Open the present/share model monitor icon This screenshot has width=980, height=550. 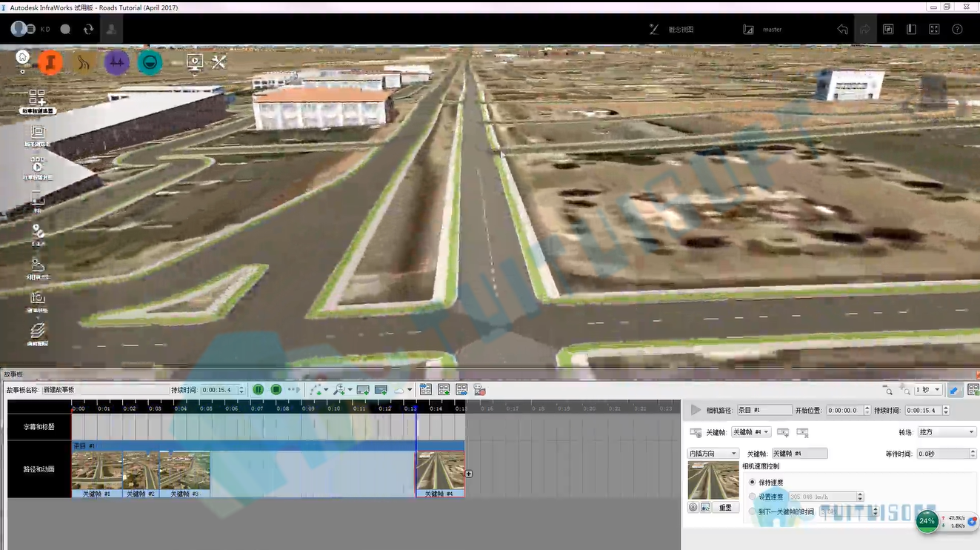[x=195, y=62]
